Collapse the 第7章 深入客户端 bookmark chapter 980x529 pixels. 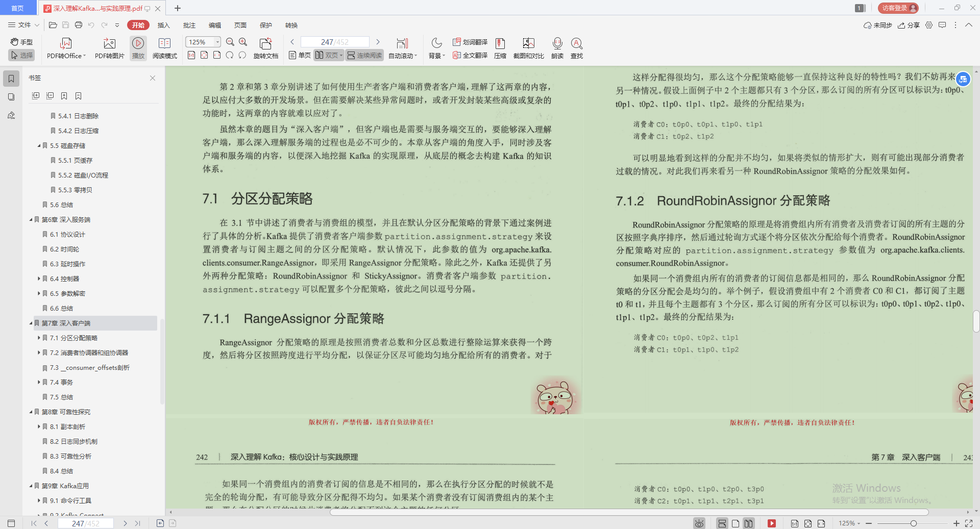pos(31,323)
